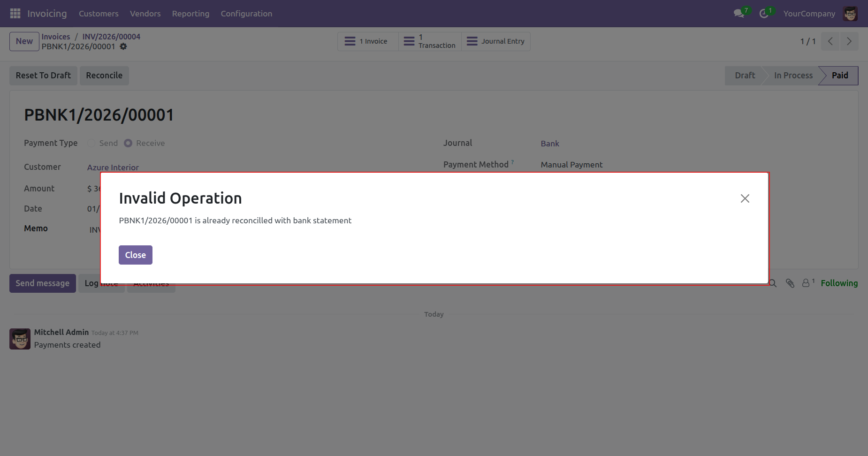Viewport: 868px width, 456px height.
Task: Click the "Payments created" message text
Action: [x=68, y=345]
